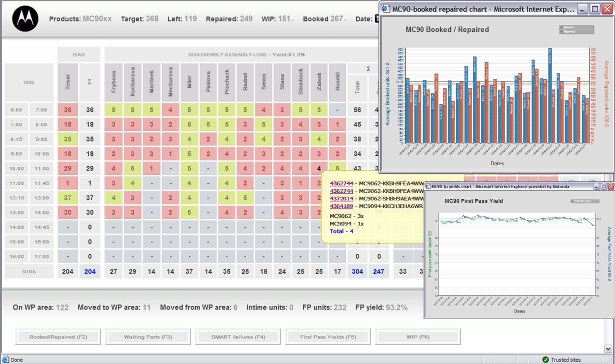Screen dimensions: 615x364
Task: Click the main page scrollbar down arrow
Action: click(x=608, y=349)
